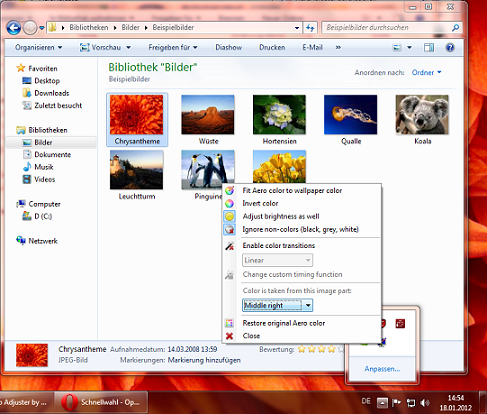487x414 pixels.
Task: Open the view options dropdown arrow
Action: tap(409, 48)
